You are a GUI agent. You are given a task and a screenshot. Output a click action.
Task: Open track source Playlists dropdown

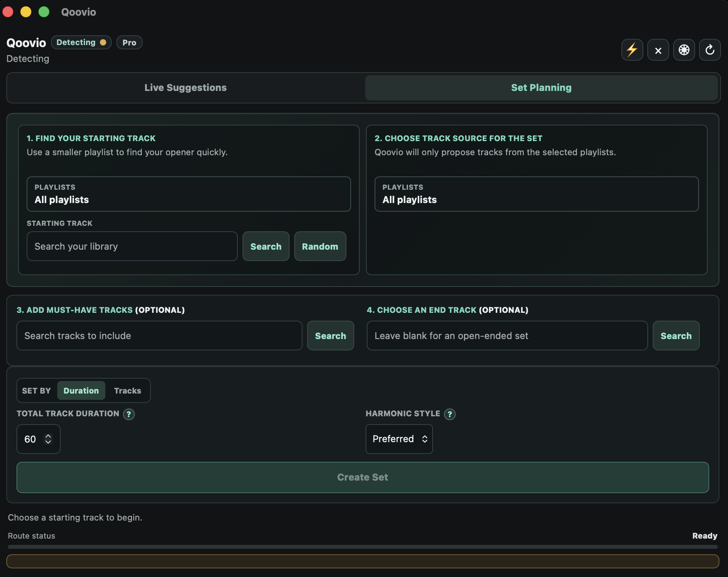[x=536, y=194]
